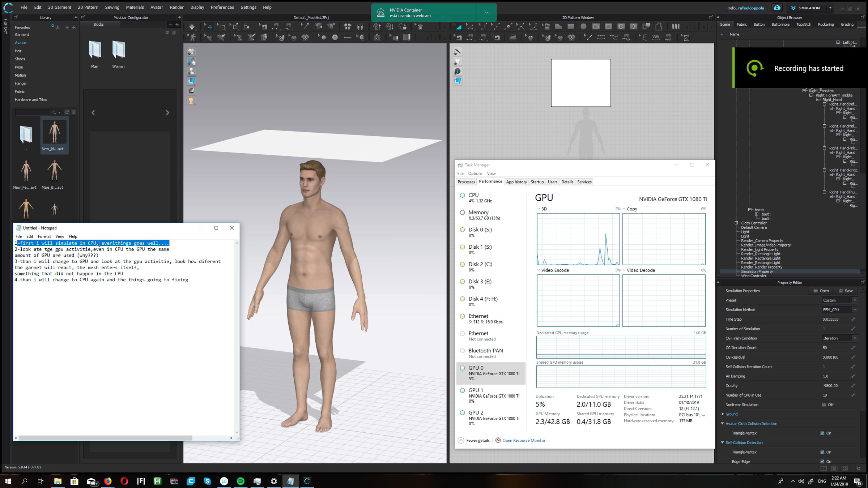868x488 pixels.
Task: Open the Sewing menu
Action: point(112,7)
